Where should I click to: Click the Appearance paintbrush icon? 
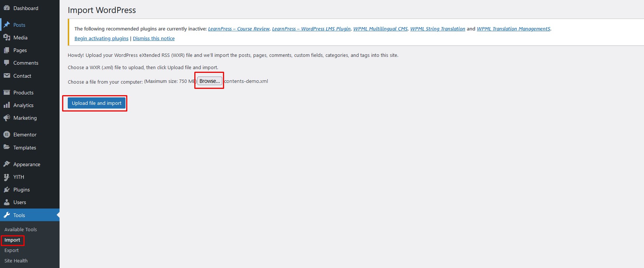(7, 164)
